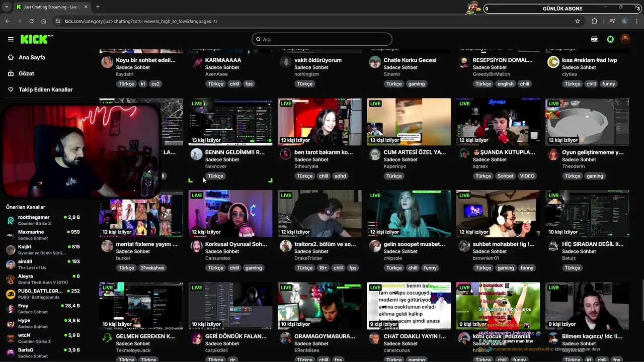Click the english tag under GreedyBirMellon
Screen dimensions: 644x362
(505, 84)
